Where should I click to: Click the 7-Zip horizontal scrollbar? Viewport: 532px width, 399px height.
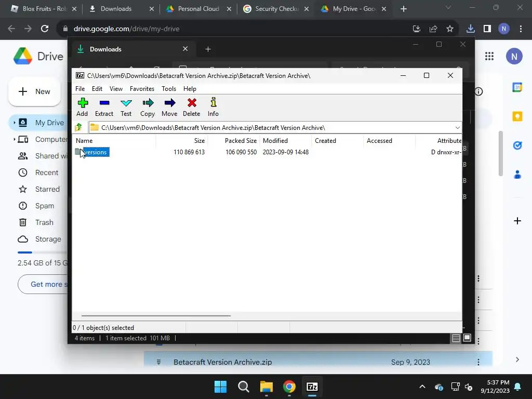[x=156, y=315]
